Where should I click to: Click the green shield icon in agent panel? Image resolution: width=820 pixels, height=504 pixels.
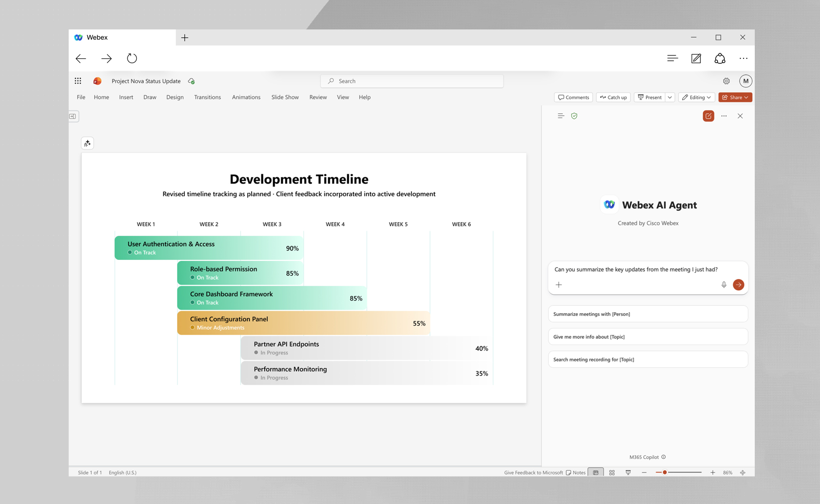tap(574, 116)
